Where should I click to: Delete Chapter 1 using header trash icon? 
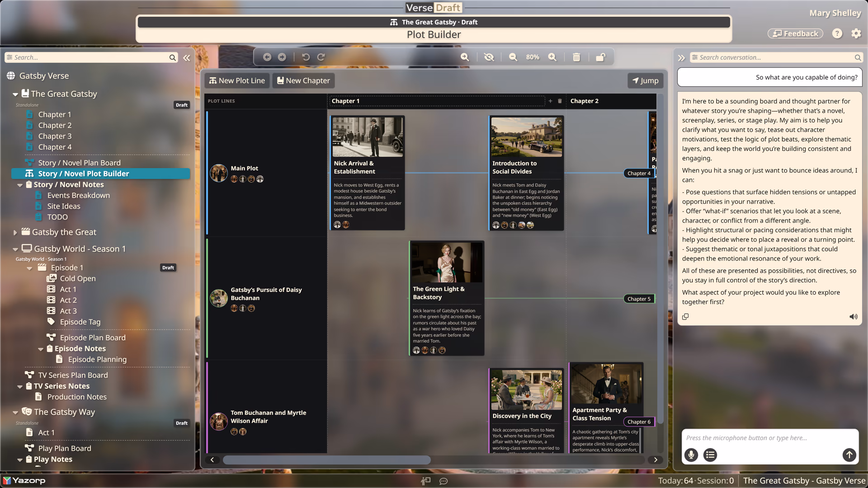[560, 101]
